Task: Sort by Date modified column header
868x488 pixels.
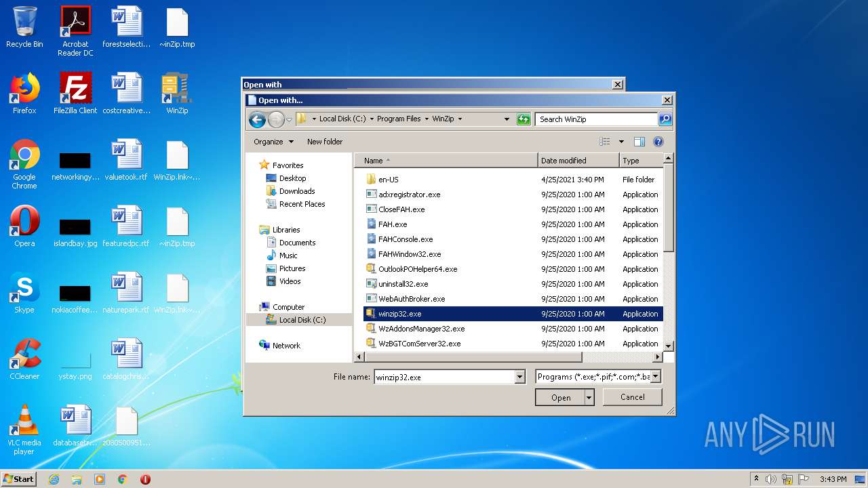Action: tap(578, 161)
